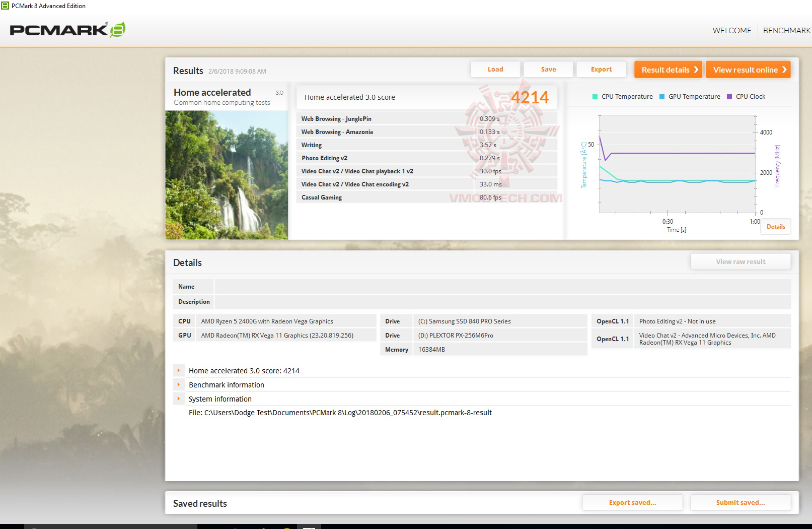Click the 33.0 ms encoding value
The image size is (812, 529).
coord(491,184)
